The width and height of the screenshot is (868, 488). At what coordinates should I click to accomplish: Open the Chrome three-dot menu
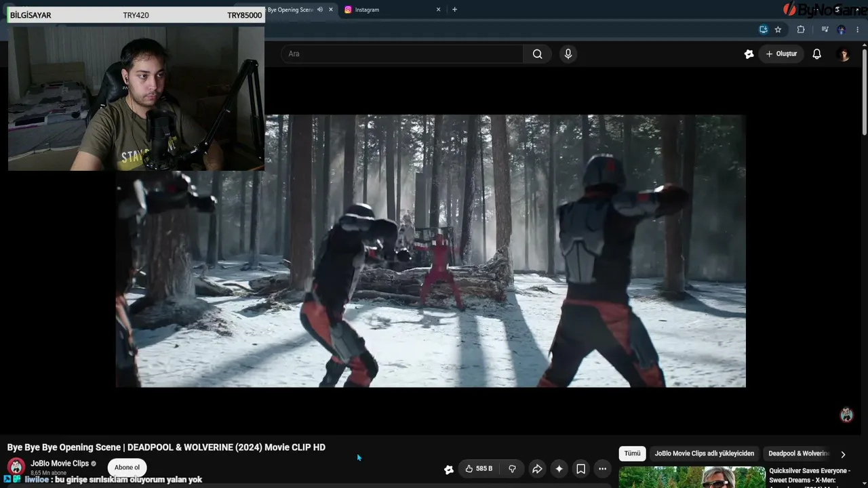pyautogui.click(x=858, y=29)
